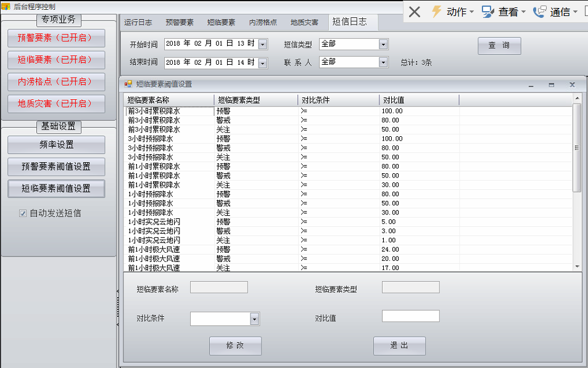Click the 修改 modify button
This screenshot has height=368, width=588.
tap(234, 346)
